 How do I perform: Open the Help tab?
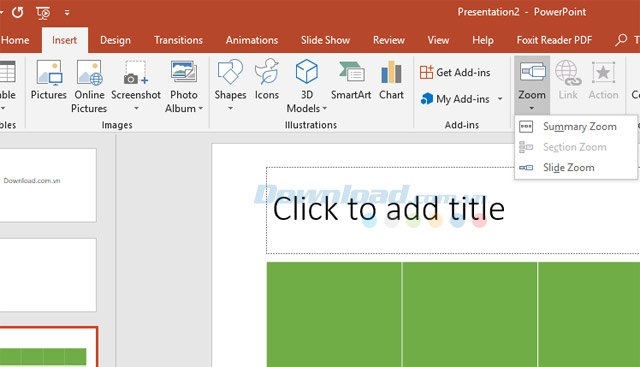483,40
